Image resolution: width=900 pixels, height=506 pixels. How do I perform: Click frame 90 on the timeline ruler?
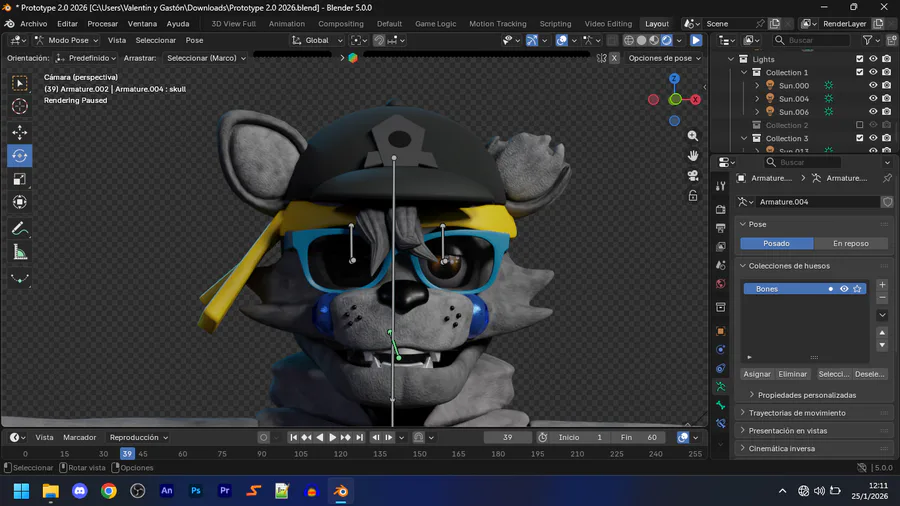[262, 454]
